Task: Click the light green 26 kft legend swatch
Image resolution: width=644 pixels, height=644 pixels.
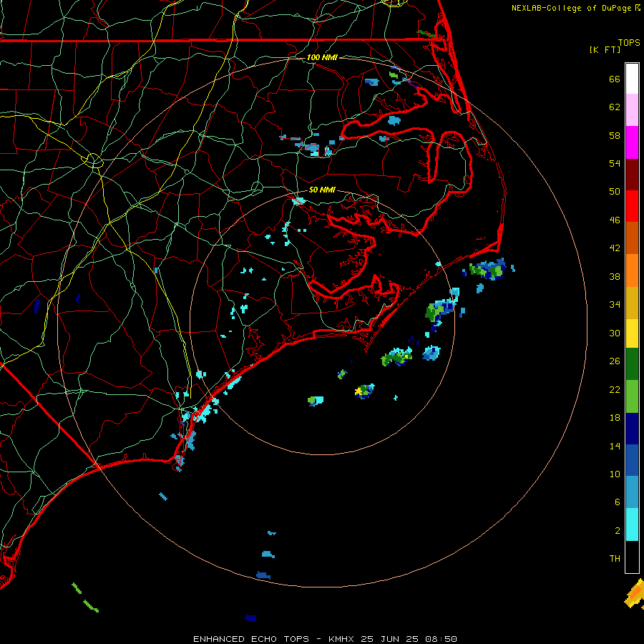Action: [632, 396]
